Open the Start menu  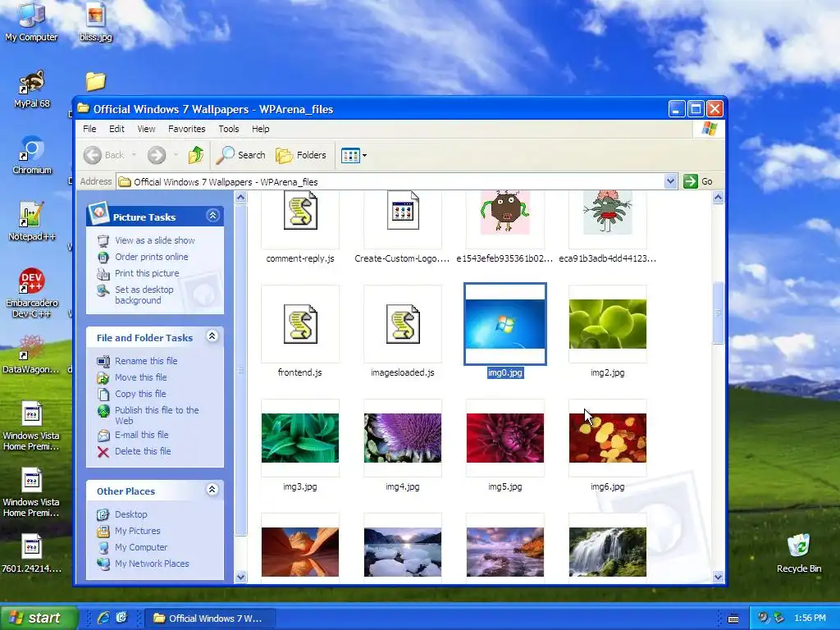point(39,618)
